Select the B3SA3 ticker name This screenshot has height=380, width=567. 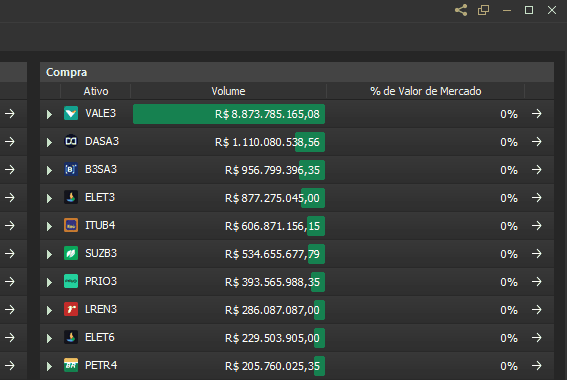point(101,170)
